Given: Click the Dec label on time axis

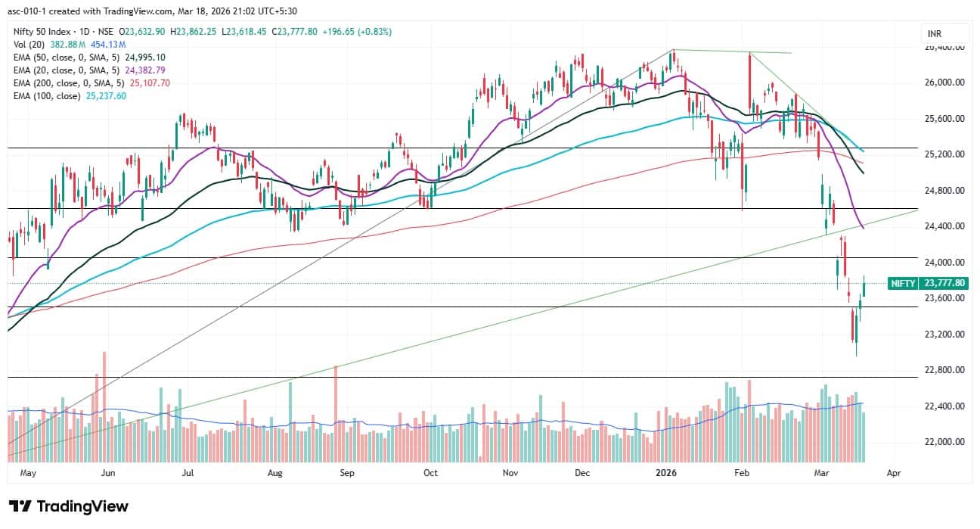Looking at the screenshot, I should pos(582,472).
